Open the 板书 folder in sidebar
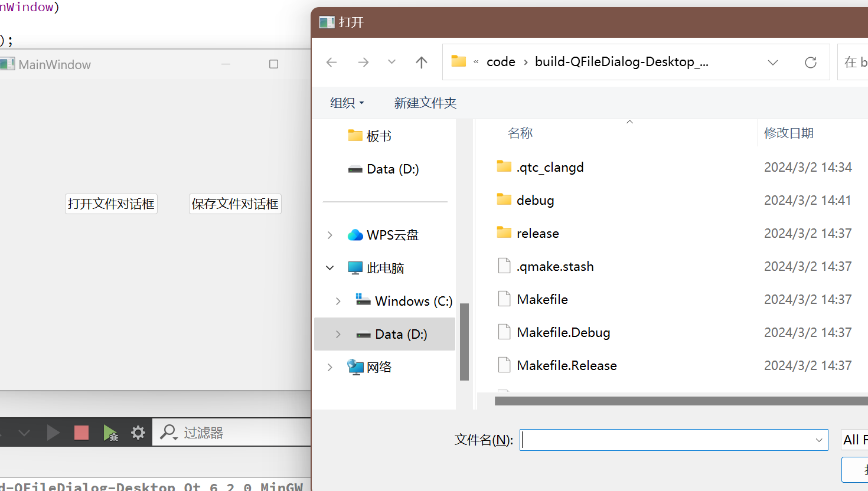 click(x=378, y=136)
